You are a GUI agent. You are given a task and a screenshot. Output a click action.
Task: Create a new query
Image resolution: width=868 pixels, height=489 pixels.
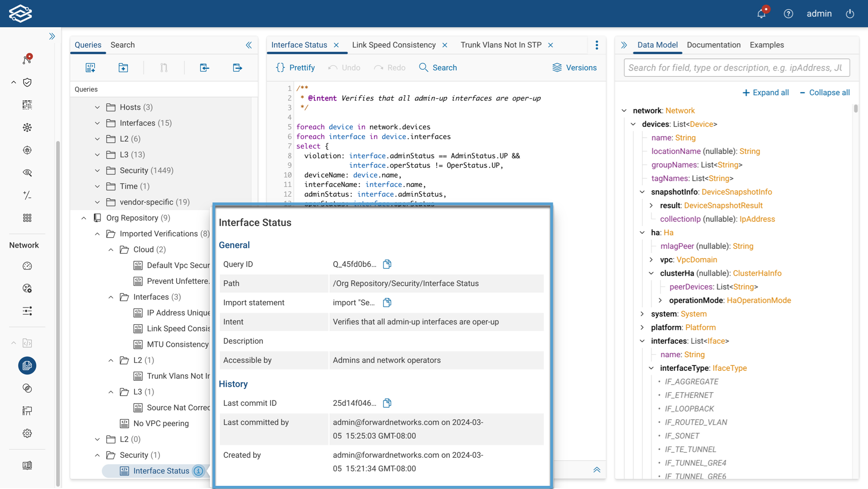(x=90, y=67)
